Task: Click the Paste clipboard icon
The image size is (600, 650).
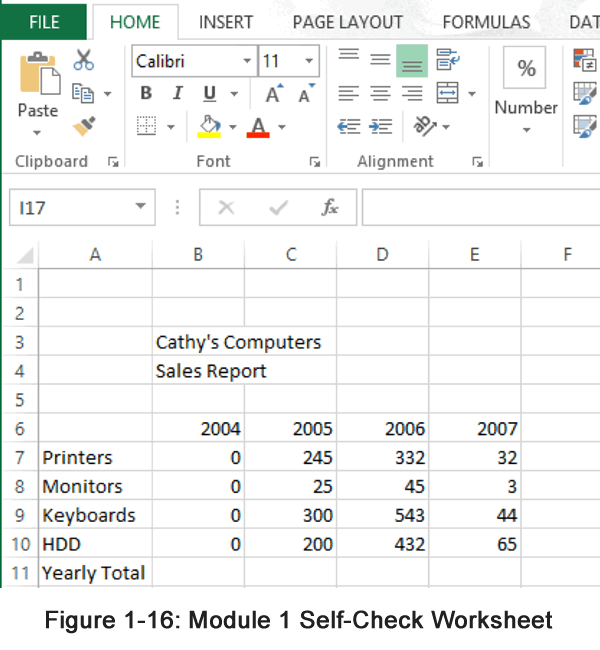Action: (x=38, y=74)
